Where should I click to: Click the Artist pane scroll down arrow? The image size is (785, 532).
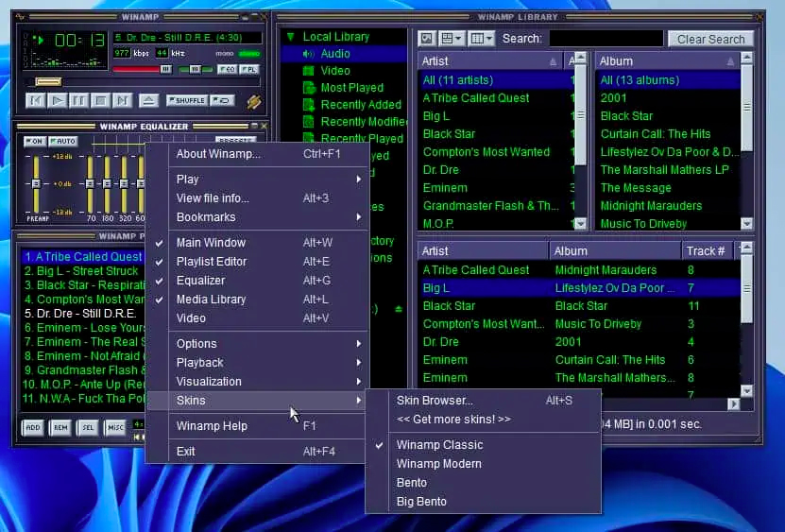click(580, 223)
